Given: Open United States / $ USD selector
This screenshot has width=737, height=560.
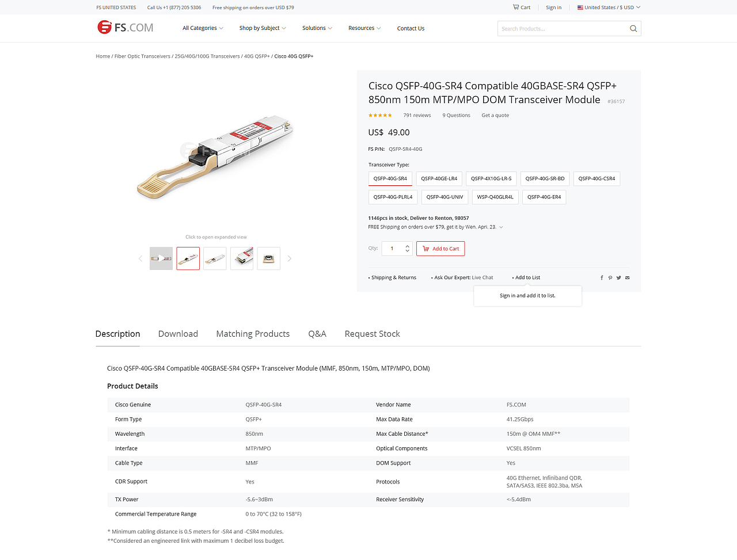Looking at the screenshot, I should point(609,7).
